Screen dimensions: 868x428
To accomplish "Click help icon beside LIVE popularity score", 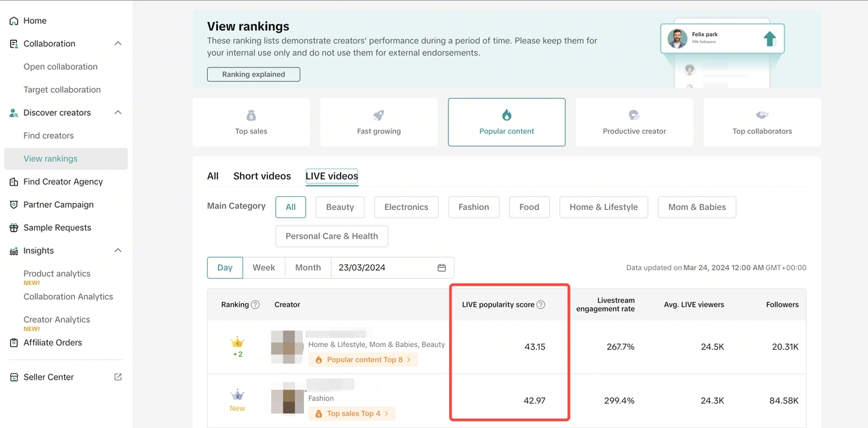I will (x=541, y=305).
